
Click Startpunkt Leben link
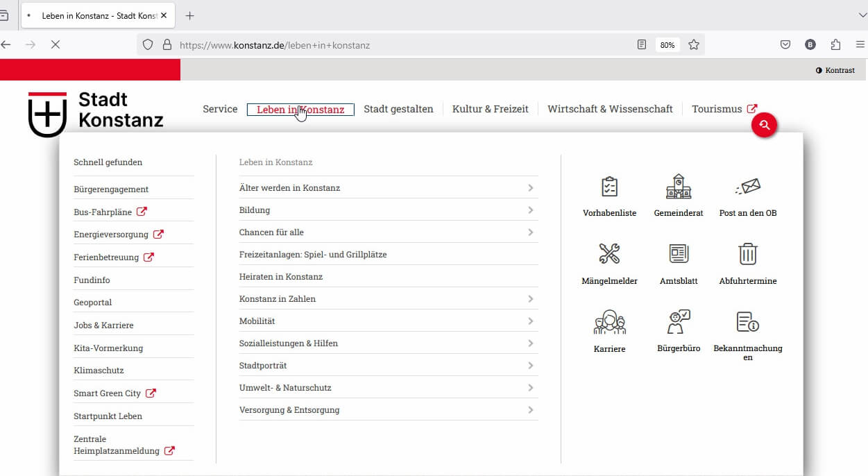[108, 416]
